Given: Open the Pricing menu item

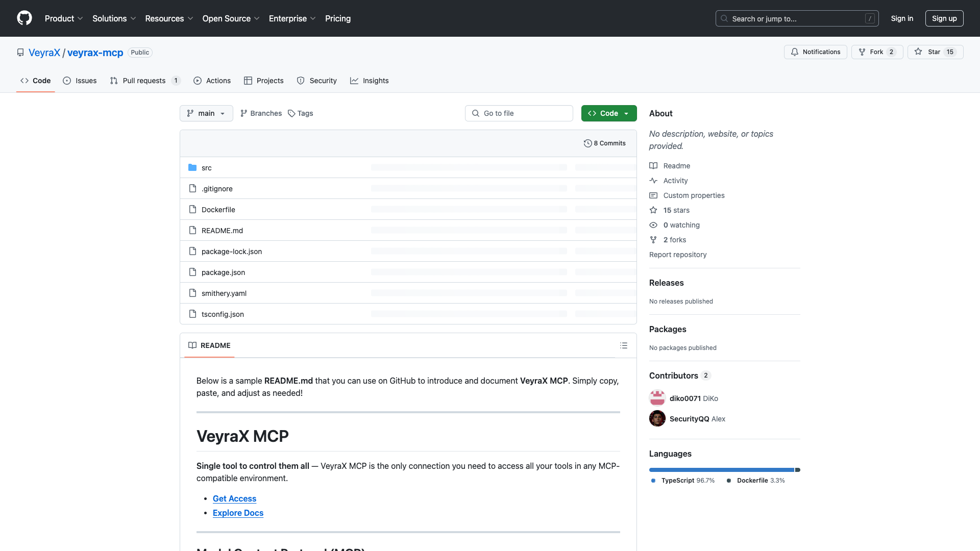Looking at the screenshot, I should [x=337, y=18].
